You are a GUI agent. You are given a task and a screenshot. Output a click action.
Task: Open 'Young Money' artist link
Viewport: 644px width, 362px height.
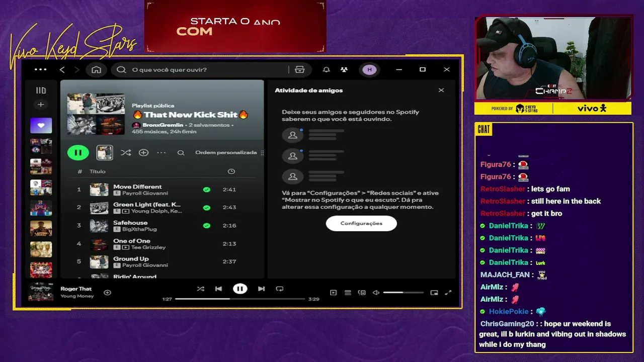pyautogui.click(x=77, y=296)
